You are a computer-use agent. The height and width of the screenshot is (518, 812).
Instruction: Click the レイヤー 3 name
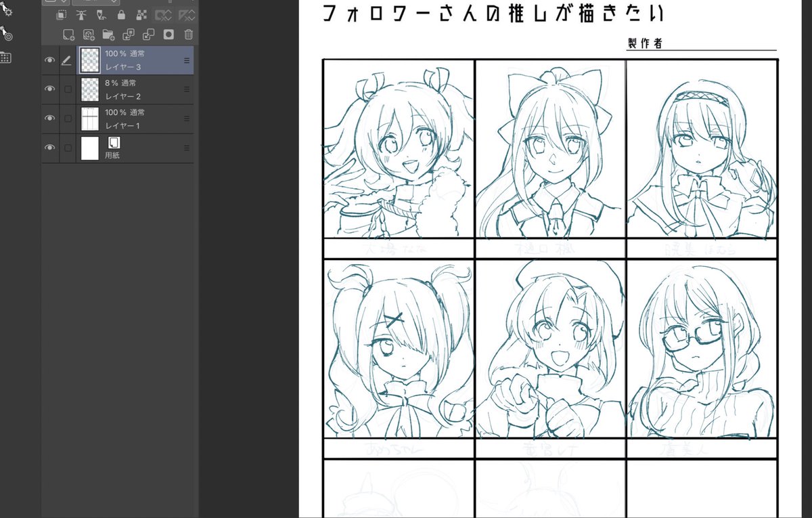123,67
